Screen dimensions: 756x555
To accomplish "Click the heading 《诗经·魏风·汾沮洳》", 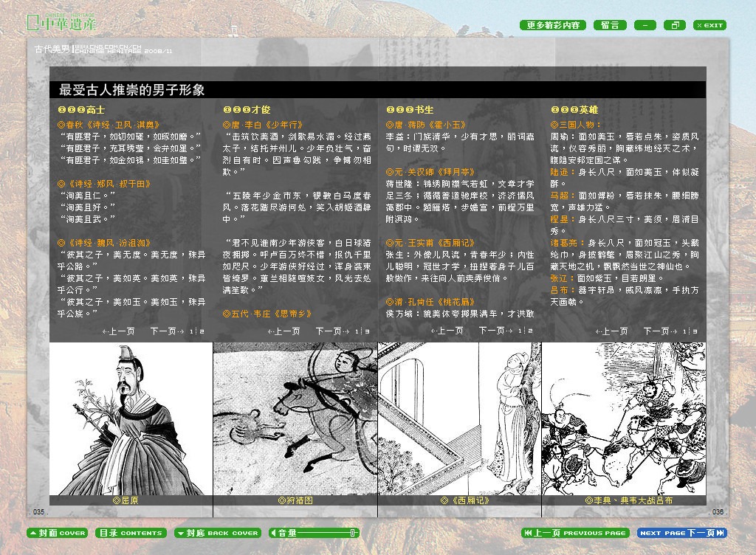I will point(104,243).
